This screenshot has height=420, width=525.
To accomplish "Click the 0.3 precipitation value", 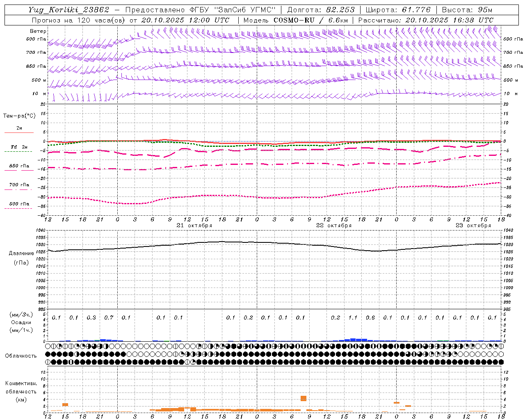I will (91, 317).
